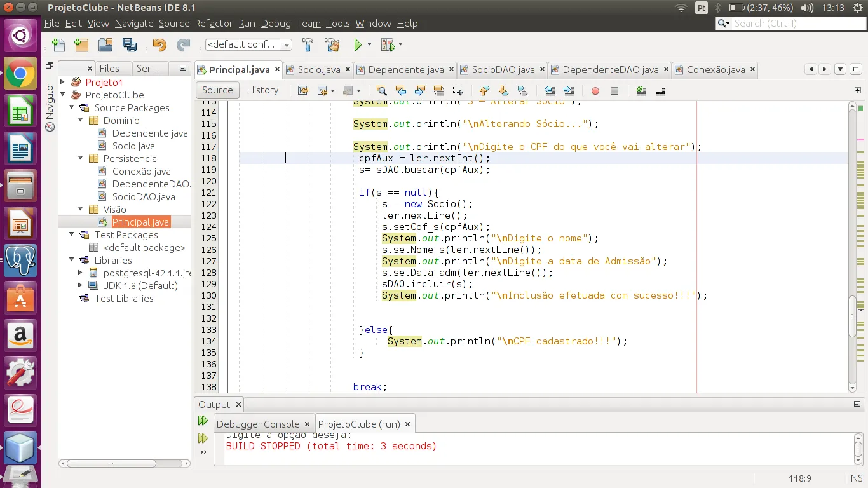Click the Build Project hammer icon

pos(308,45)
